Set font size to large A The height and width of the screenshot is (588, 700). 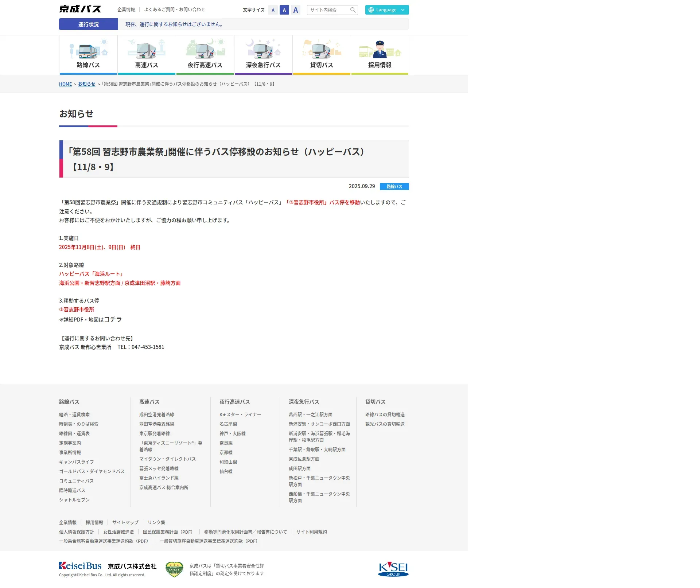tap(296, 10)
